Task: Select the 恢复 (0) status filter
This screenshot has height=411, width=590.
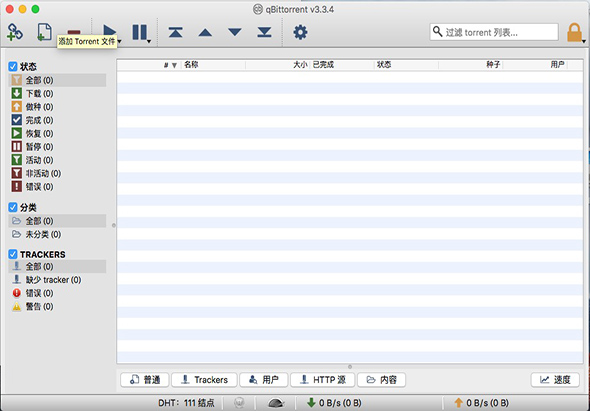Action: (57, 134)
